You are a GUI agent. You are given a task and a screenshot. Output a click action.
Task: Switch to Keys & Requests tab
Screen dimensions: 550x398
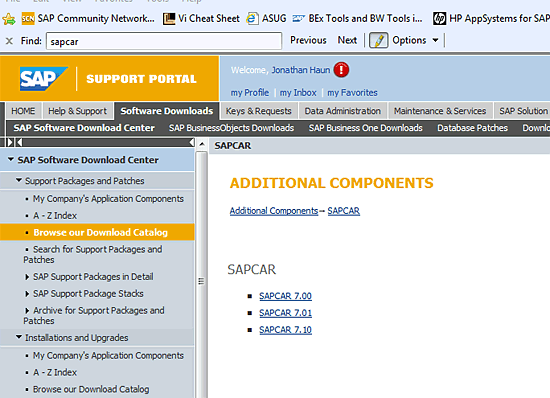coord(259,111)
